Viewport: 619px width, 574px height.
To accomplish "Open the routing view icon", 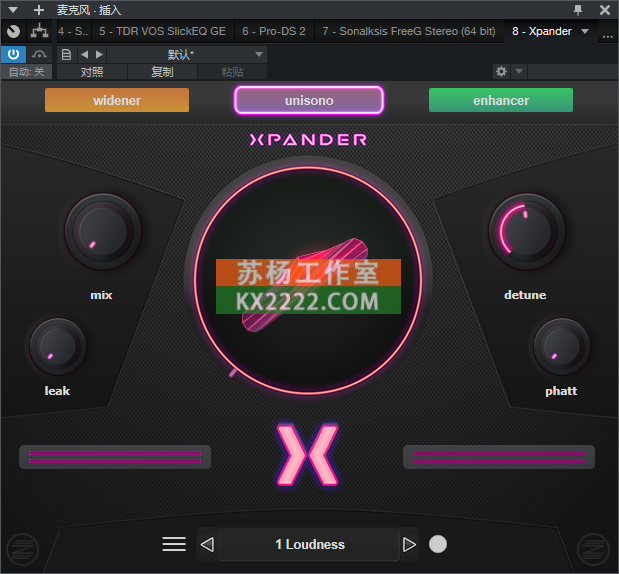I will [x=39, y=31].
